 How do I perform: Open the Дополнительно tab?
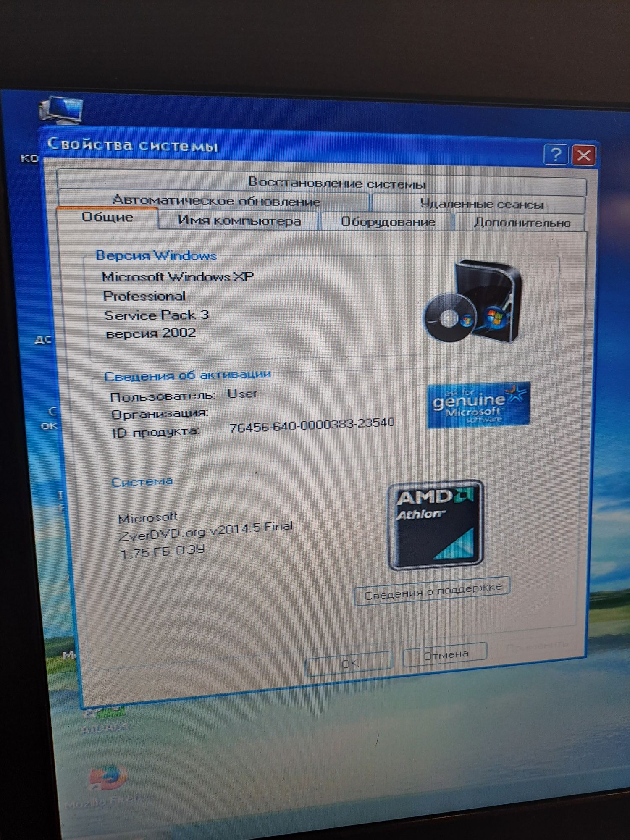tap(521, 223)
